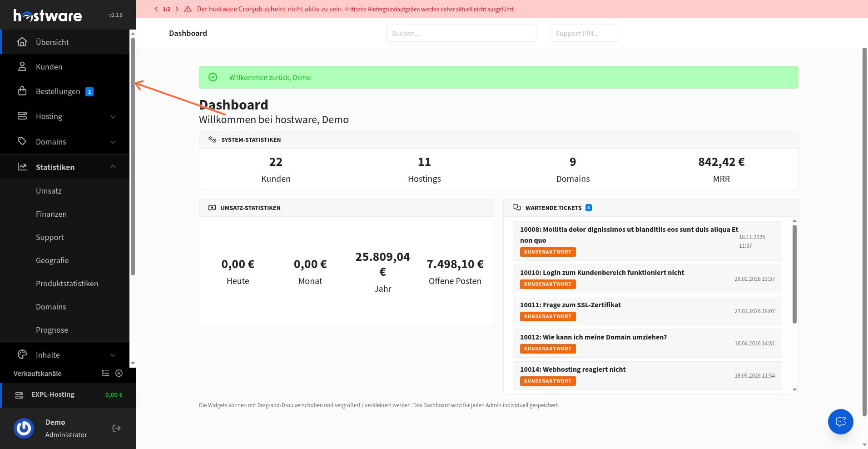Go to next alert notification
The image size is (868, 449).
[x=177, y=9]
